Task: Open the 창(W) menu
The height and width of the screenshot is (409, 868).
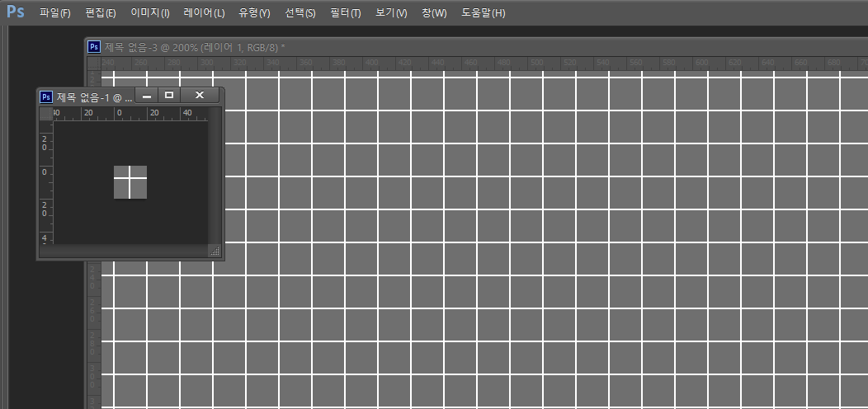Action: point(434,12)
